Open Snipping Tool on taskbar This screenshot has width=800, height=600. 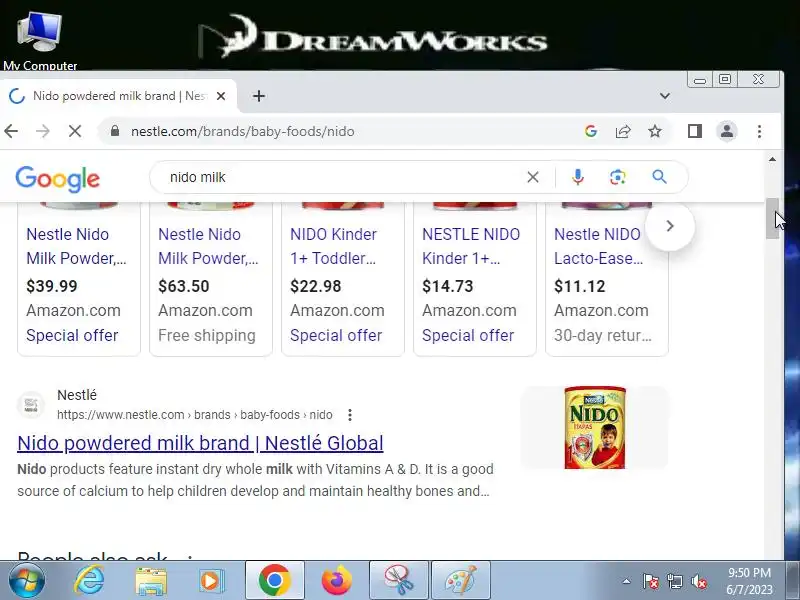coord(398,580)
